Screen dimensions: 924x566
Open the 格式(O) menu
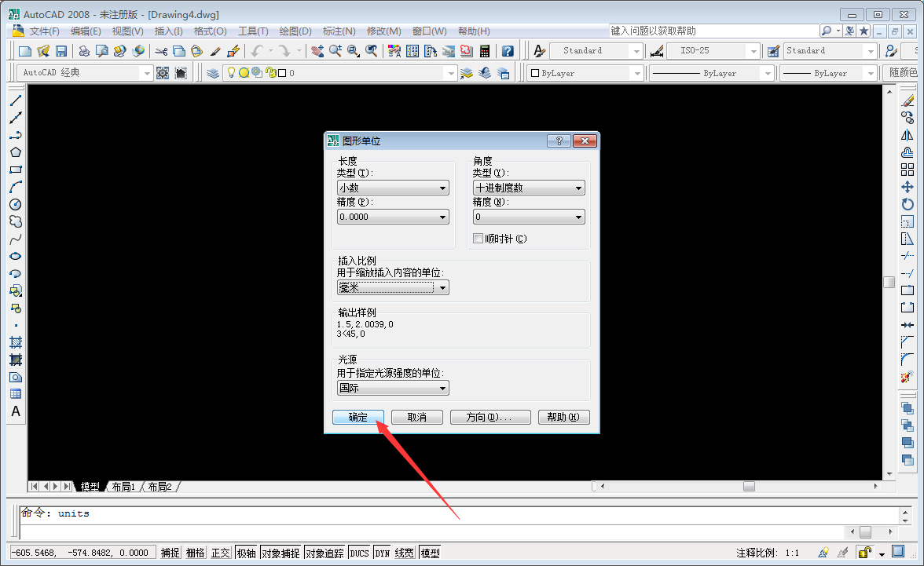208,31
